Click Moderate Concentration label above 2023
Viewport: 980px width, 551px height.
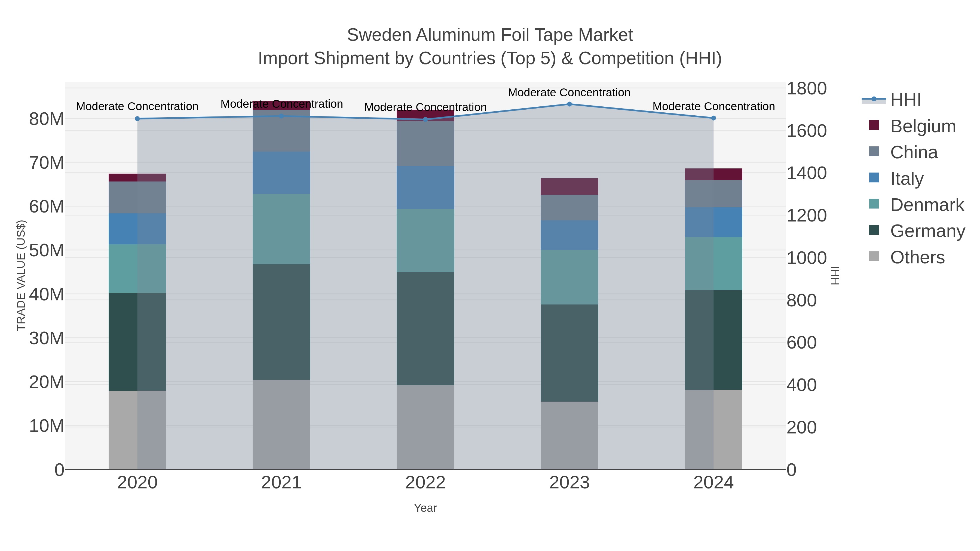click(569, 93)
